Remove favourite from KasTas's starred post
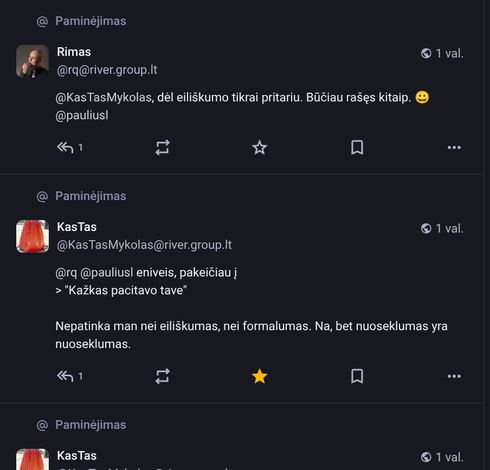The height and width of the screenshot is (470, 490). point(259,376)
